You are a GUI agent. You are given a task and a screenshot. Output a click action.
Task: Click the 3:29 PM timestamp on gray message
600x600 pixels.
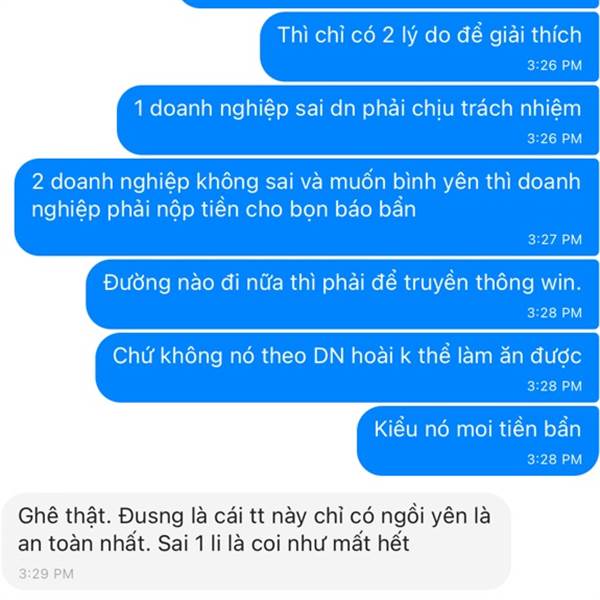(x=46, y=574)
